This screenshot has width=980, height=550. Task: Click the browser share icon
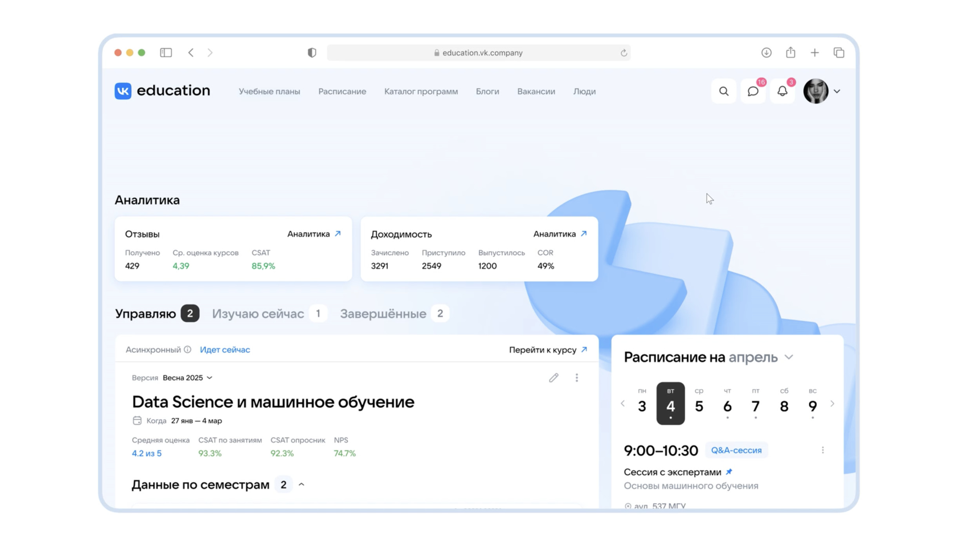(x=790, y=53)
